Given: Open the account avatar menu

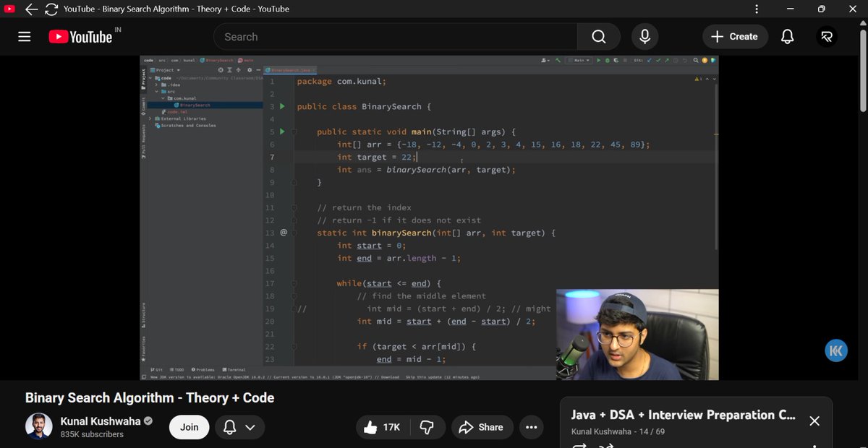Looking at the screenshot, I should tap(827, 37).
